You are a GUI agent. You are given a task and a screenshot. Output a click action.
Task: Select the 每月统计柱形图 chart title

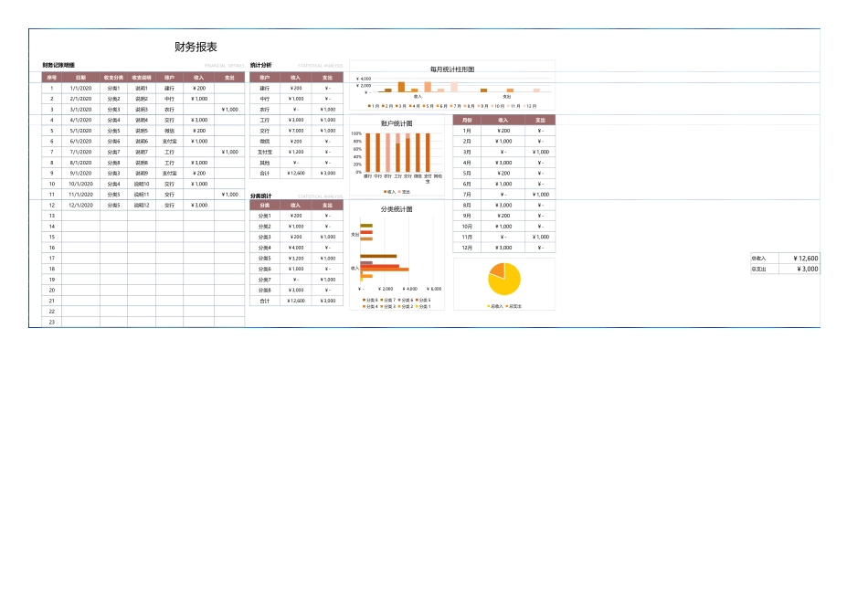tap(450, 68)
